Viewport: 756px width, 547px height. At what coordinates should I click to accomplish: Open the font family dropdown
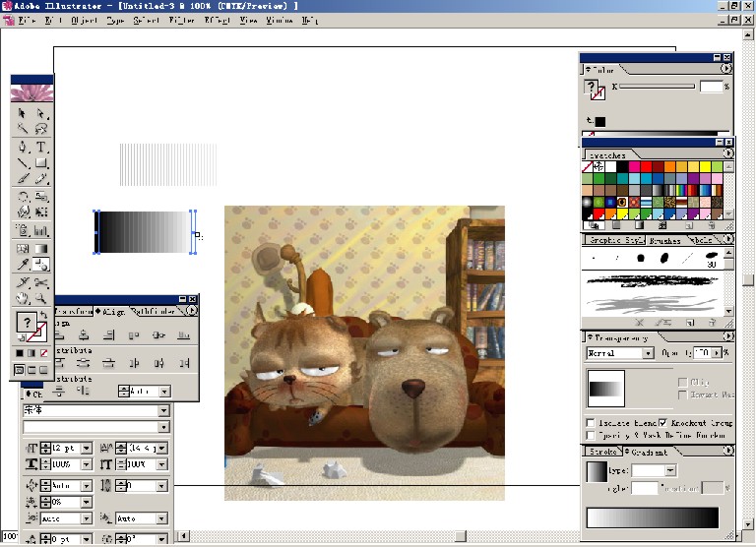pos(164,410)
